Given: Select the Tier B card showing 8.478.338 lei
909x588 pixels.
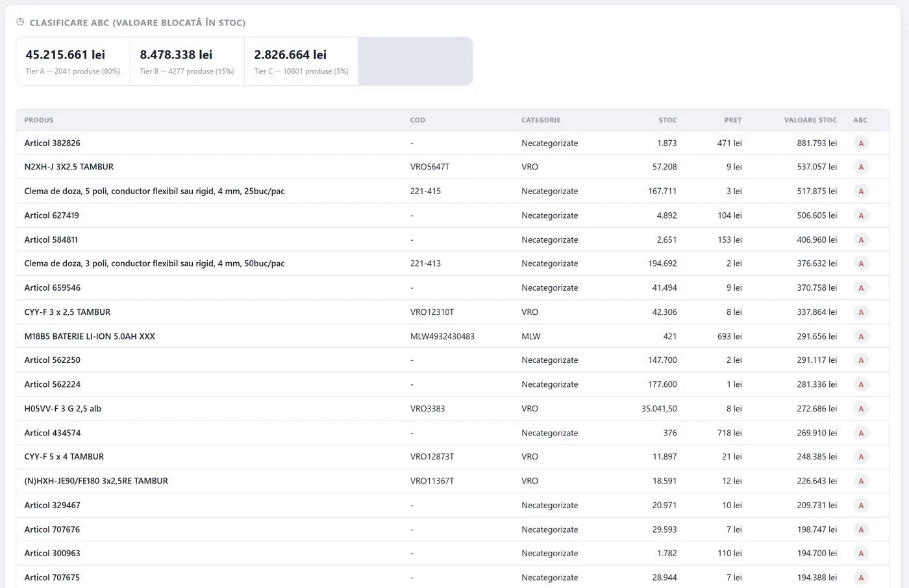Looking at the screenshot, I should 187,61.
